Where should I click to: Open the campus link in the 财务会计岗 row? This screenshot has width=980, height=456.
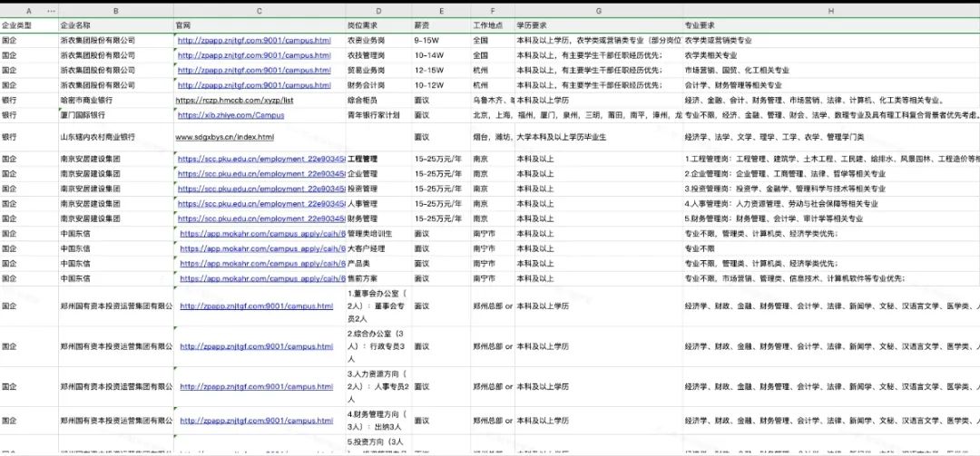point(254,85)
